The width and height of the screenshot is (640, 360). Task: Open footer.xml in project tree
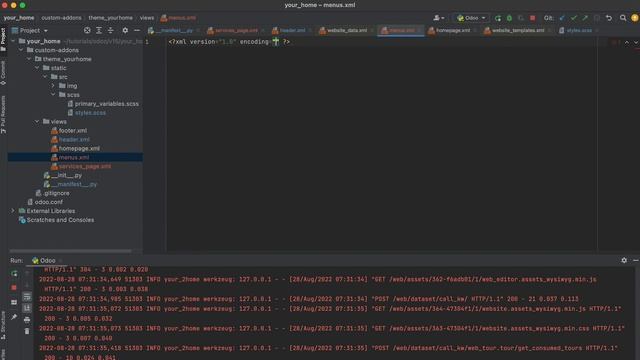(73, 131)
